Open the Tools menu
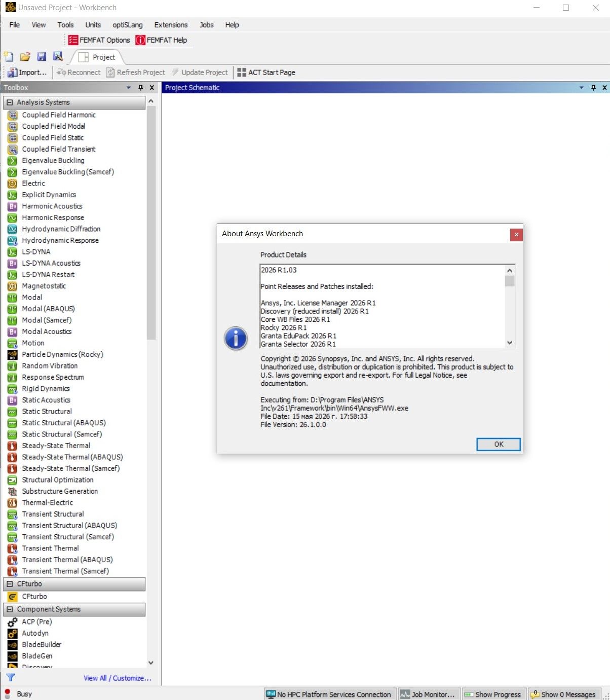The image size is (610, 700). pyautogui.click(x=65, y=25)
